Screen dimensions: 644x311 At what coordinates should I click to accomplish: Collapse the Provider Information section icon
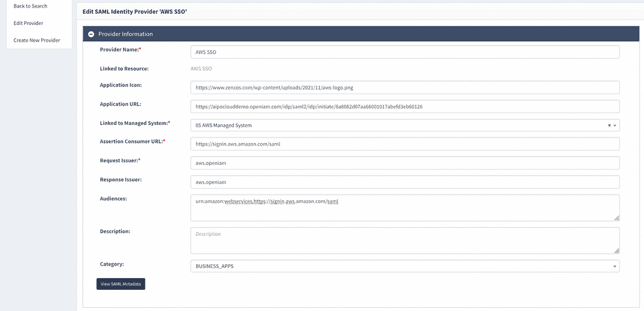click(x=91, y=34)
